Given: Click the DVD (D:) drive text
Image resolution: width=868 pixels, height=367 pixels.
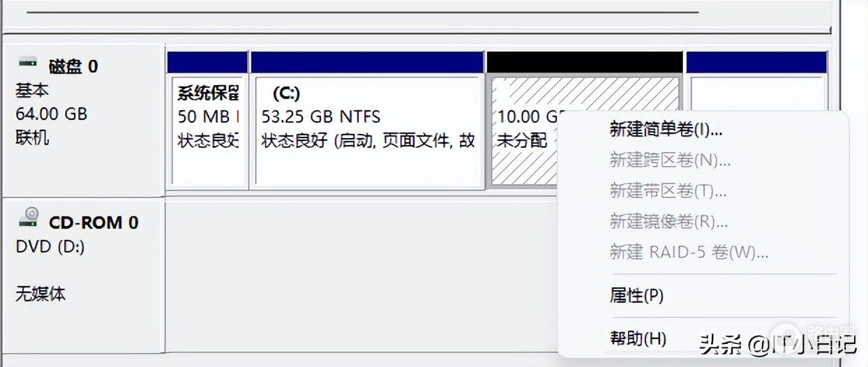Looking at the screenshot, I should [x=50, y=246].
